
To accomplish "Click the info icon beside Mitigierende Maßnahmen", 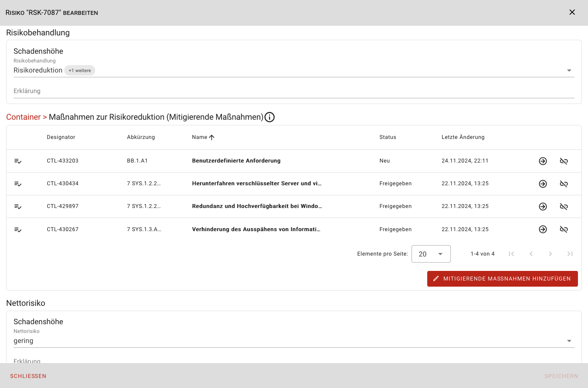I will tap(270, 117).
